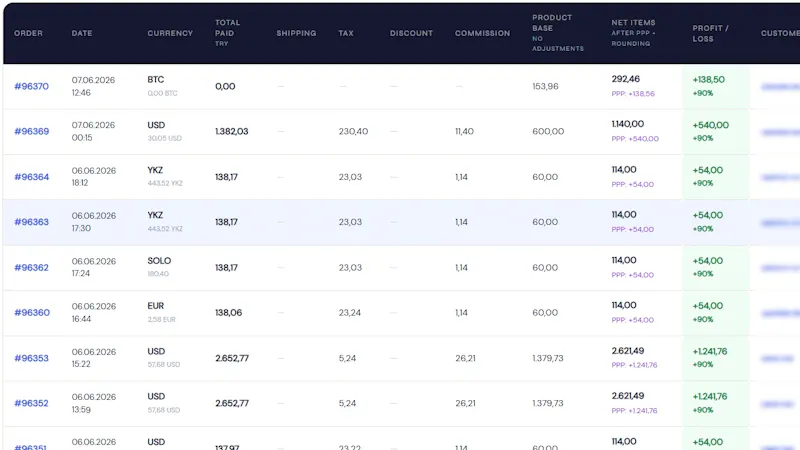The width and height of the screenshot is (800, 450).
Task: Select the date 06.06.2026 17:30
Action: pyautogui.click(x=93, y=222)
